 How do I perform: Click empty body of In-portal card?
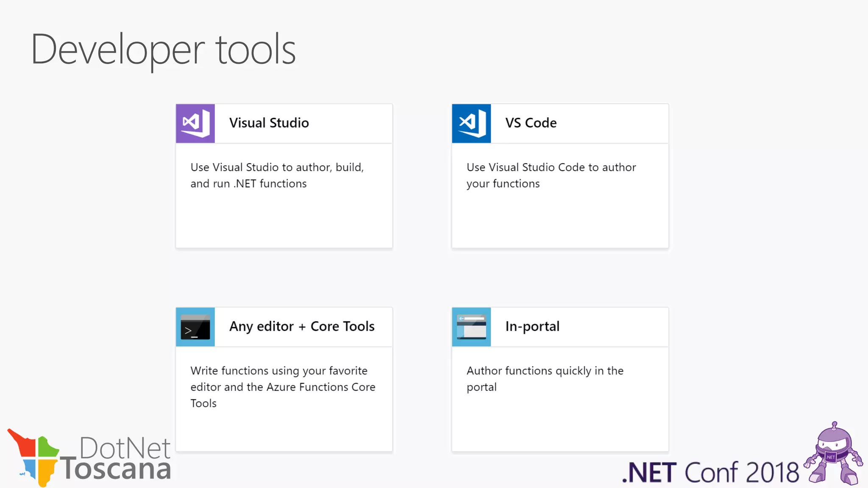pos(559,424)
